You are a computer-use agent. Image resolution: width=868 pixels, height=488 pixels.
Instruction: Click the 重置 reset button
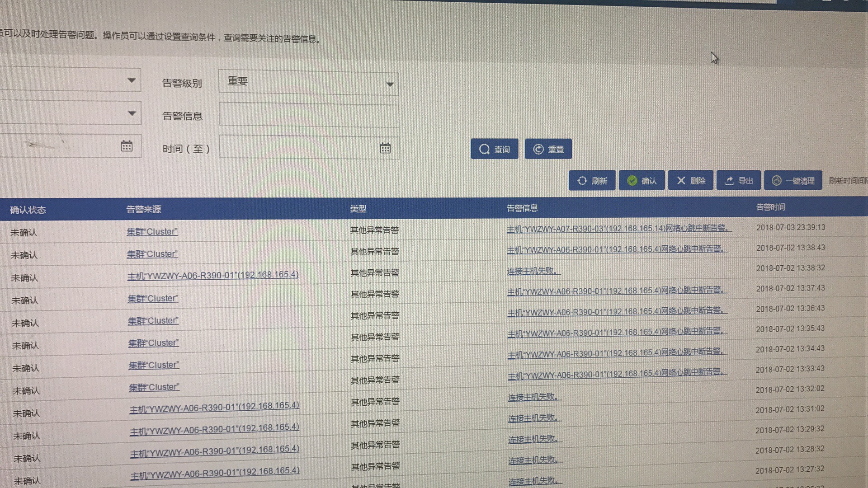click(548, 149)
